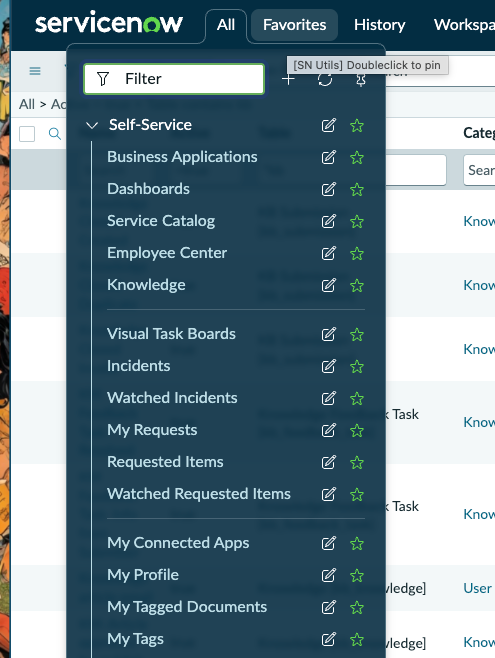Open Business Applications module

tap(182, 157)
